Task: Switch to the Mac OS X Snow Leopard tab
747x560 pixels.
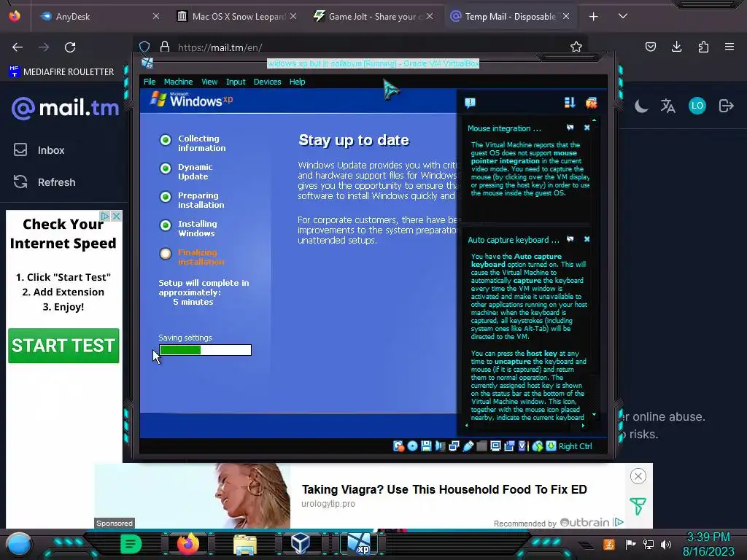Action: [x=239, y=16]
